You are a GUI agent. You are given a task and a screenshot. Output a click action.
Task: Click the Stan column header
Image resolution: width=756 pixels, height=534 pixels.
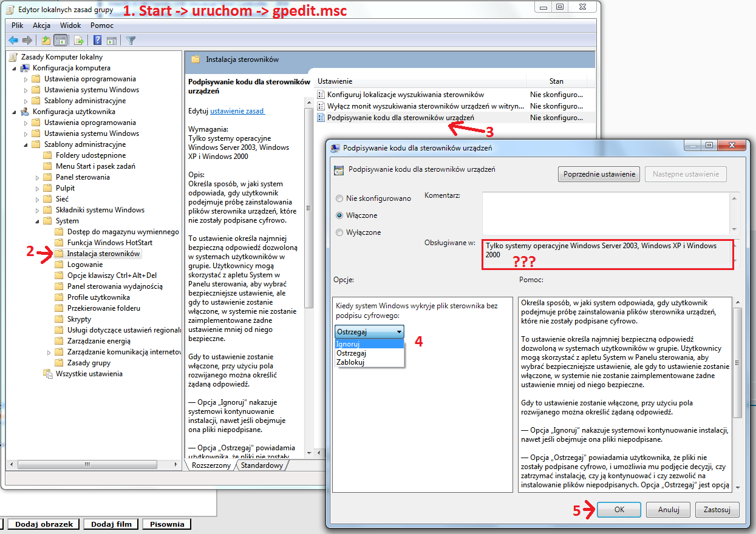556,81
